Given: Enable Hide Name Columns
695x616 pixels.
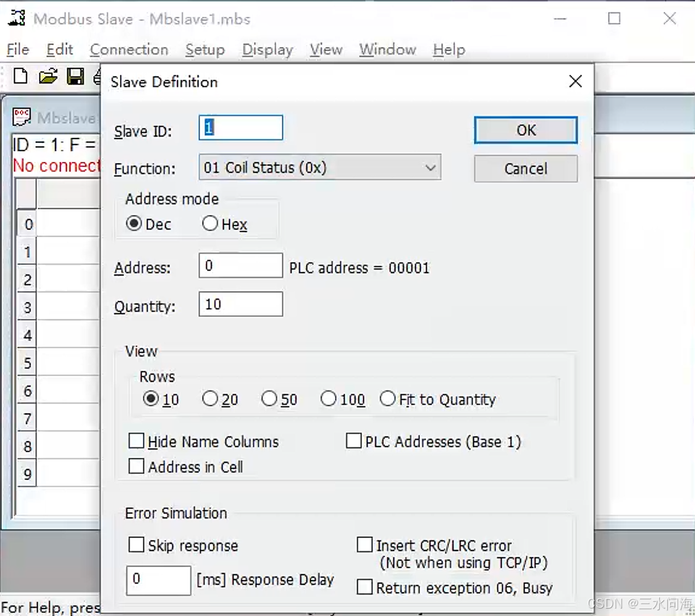Looking at the screenshot, I should pyautogui.click(x=137, y=441).
